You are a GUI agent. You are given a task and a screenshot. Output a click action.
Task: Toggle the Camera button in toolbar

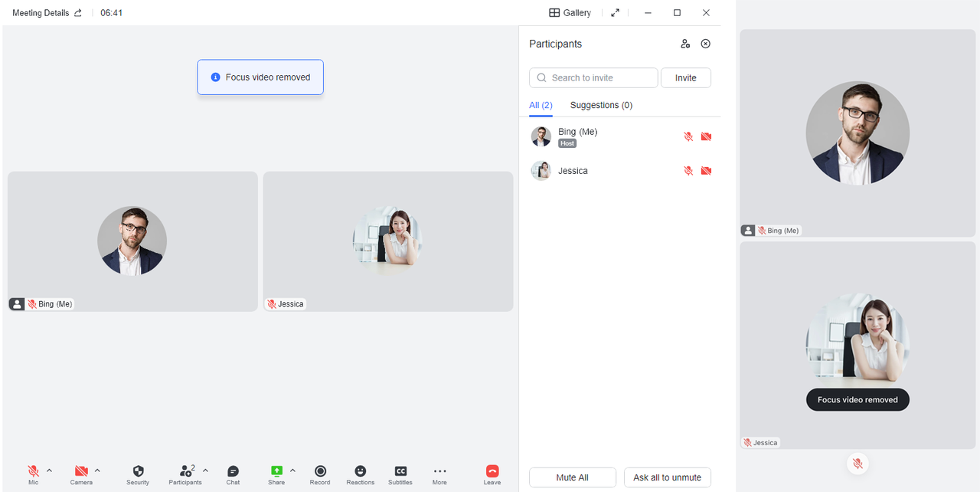point(81,471)
